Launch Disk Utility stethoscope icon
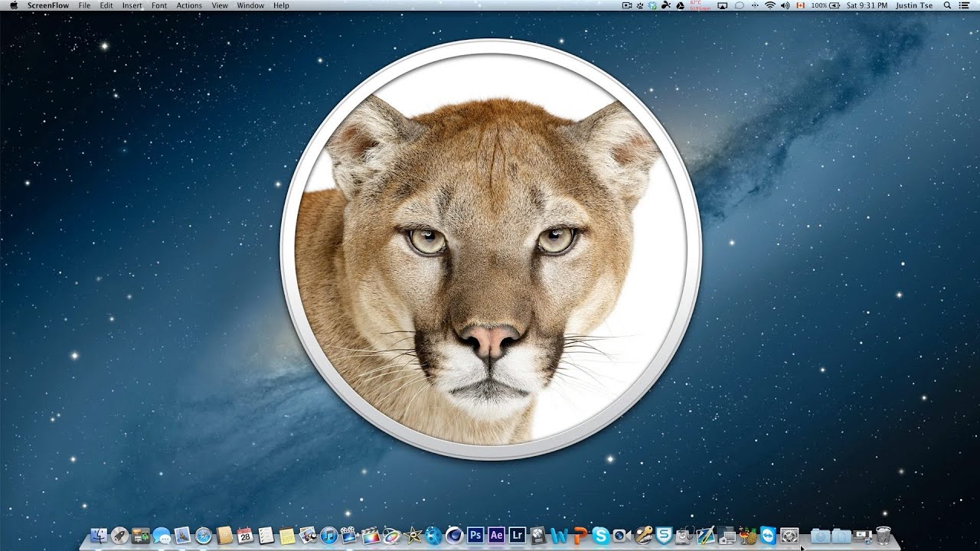The image size is (980, 551). coord(685,536)
